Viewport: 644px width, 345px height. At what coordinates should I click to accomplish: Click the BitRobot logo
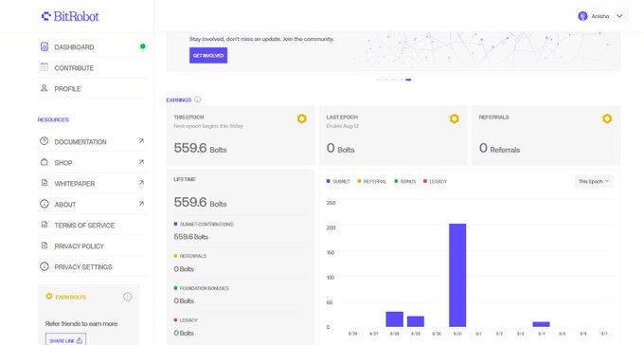[70, 16]
